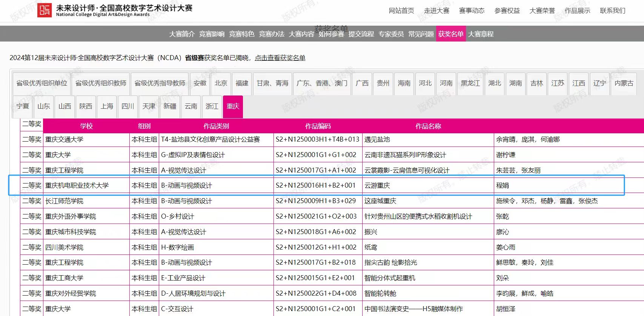The image size is (644, 316).
Task: Click the 作品编码 column header
Action: (318, 126)
